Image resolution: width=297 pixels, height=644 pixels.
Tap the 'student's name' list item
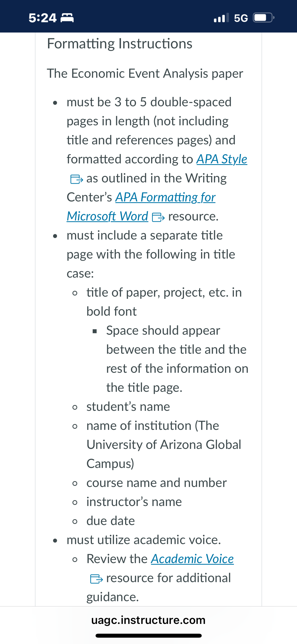[x=128, y=407]
